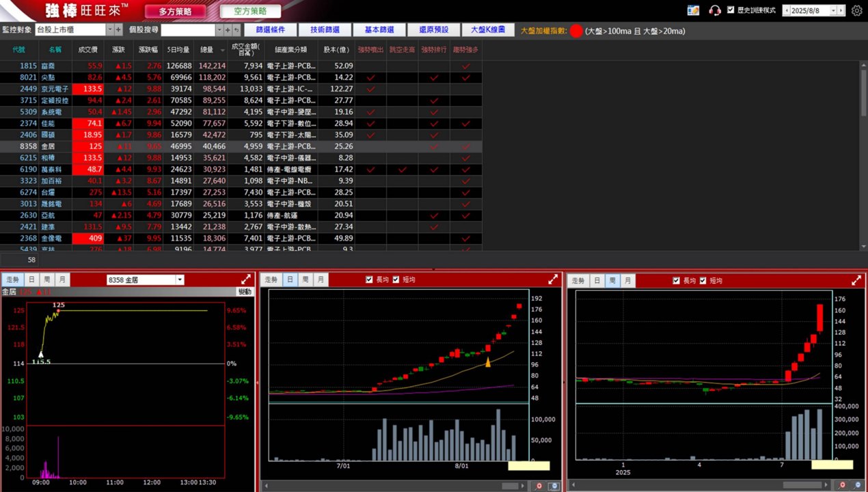
Task: Toggle 短均 checkbox in weekly chart panel
Action: pyautogui.click(x=703, y=280)
